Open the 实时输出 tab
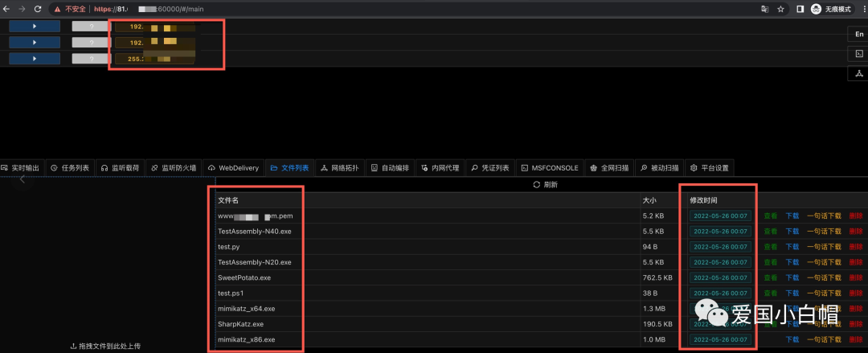 tap(20, 168)
